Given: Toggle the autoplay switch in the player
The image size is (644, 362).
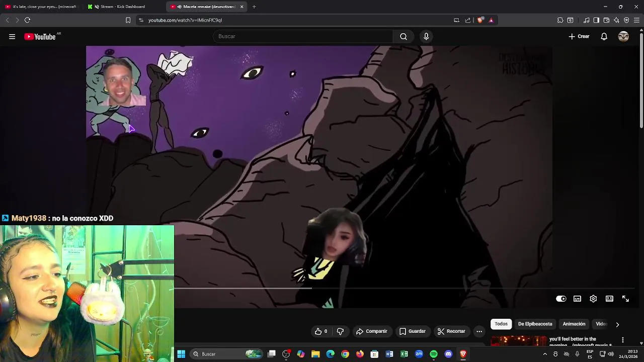Looking at the screenshot, I should 561,299.
